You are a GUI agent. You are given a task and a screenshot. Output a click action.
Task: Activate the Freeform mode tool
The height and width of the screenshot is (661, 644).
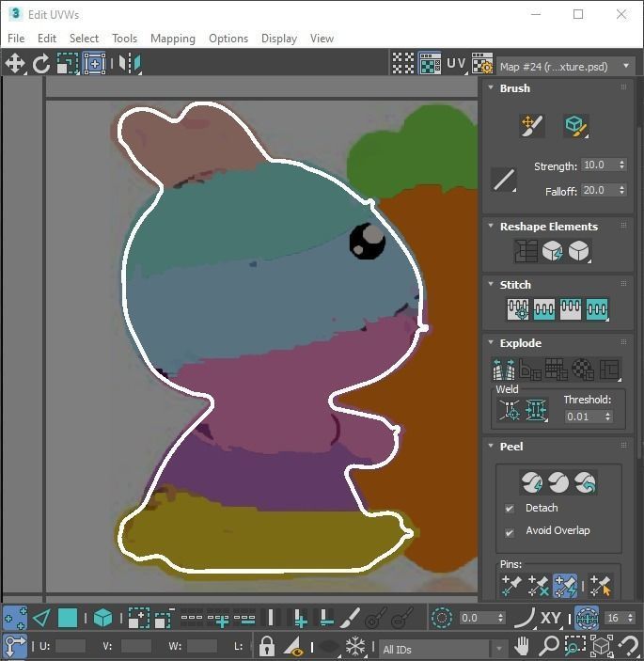[x=94, y=64]
